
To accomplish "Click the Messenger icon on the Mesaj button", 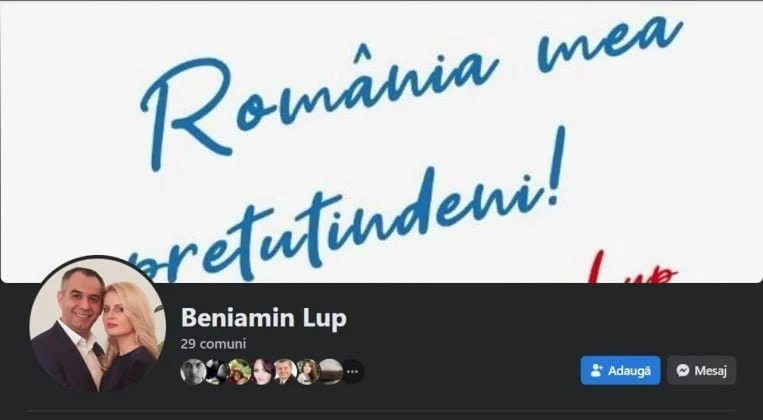I will [683, 370].
